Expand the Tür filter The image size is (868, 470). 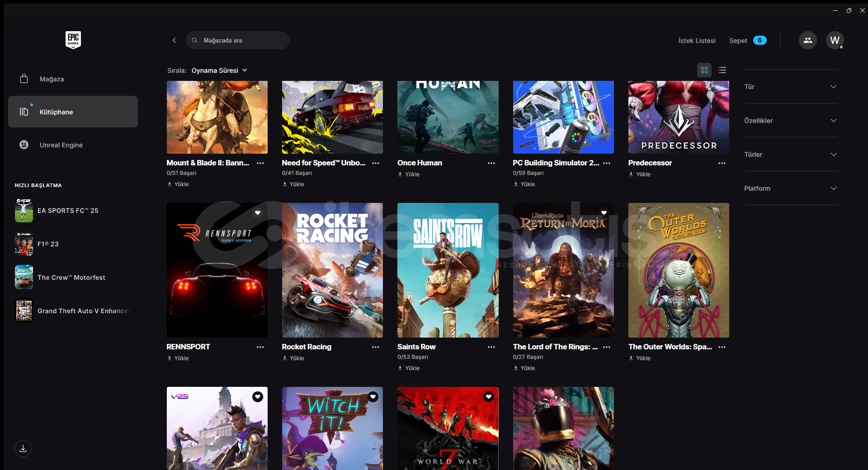(791, 87)
